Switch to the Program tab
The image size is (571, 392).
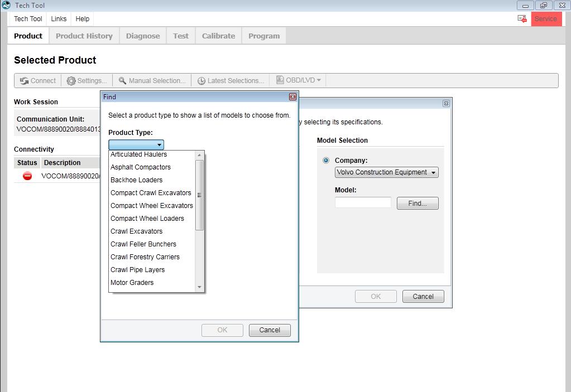pyautogui.click(x=264, y=36)
